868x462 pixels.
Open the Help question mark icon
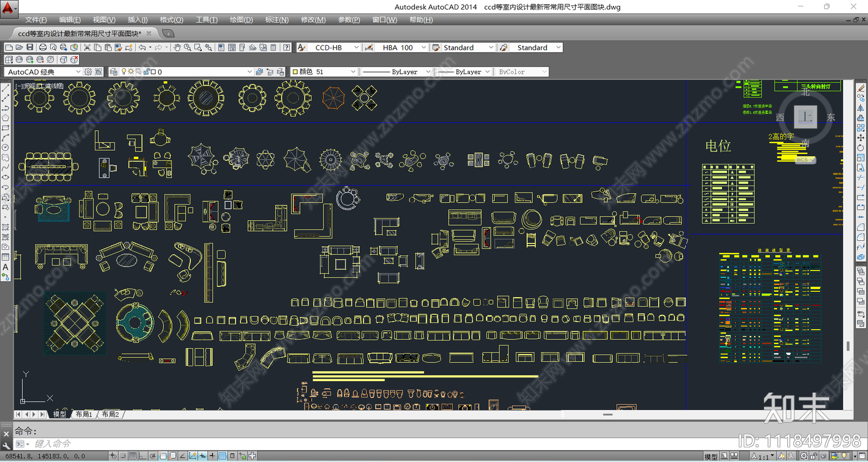(286, 48)
